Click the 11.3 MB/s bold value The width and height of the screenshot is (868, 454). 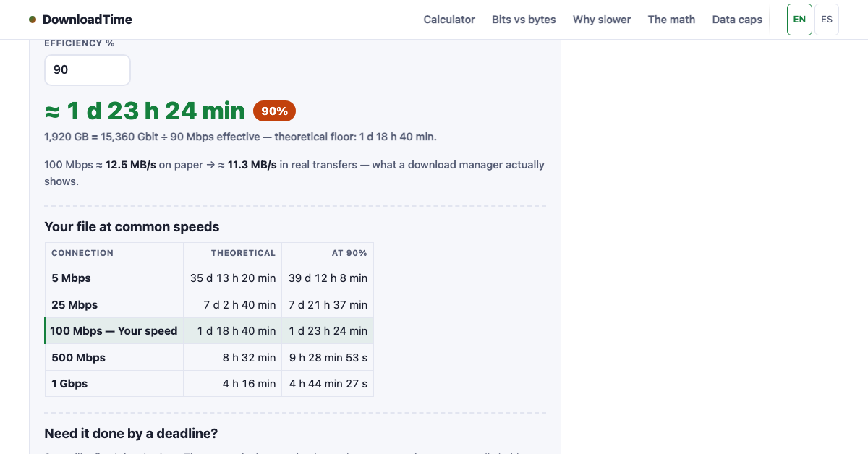252,165
